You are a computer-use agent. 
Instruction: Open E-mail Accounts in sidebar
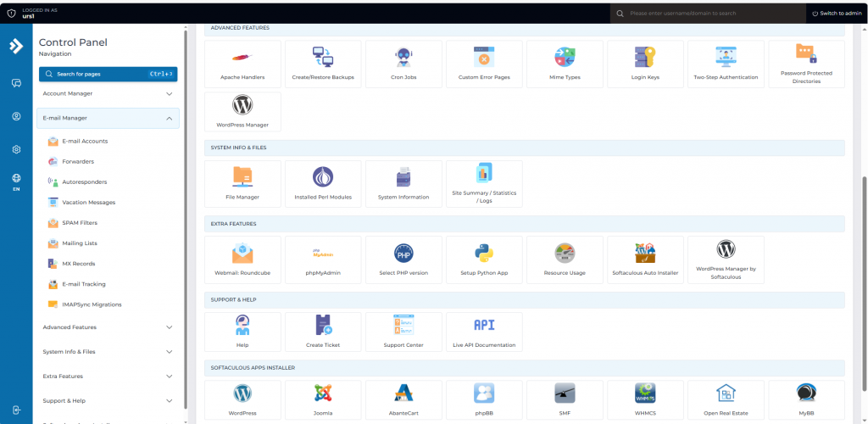click(85, 142)
